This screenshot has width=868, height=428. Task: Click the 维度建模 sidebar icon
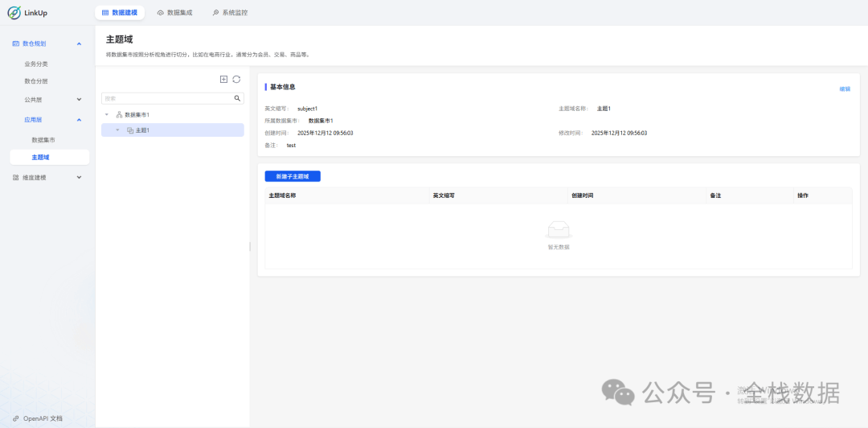(16, 177)
